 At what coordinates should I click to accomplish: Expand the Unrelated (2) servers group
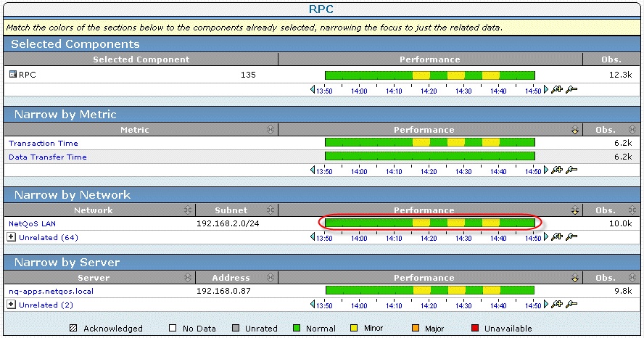coord(12,305)
